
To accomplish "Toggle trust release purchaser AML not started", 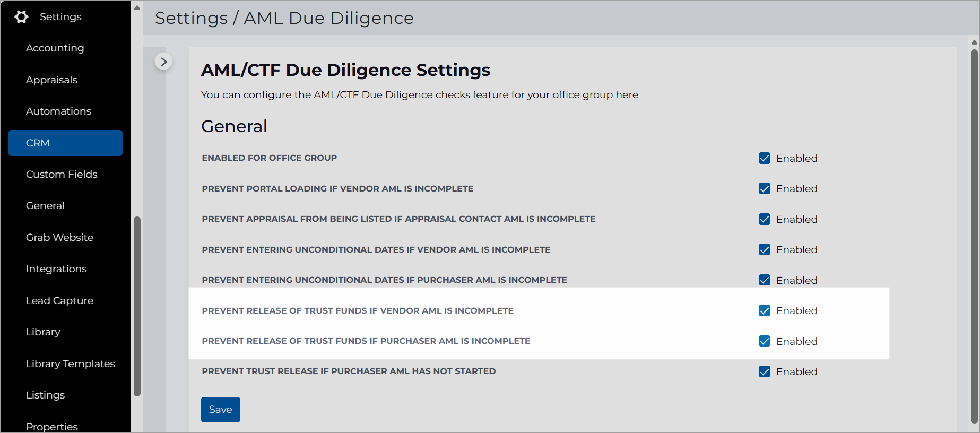I will pyautogui.click(x=765, y=371).
